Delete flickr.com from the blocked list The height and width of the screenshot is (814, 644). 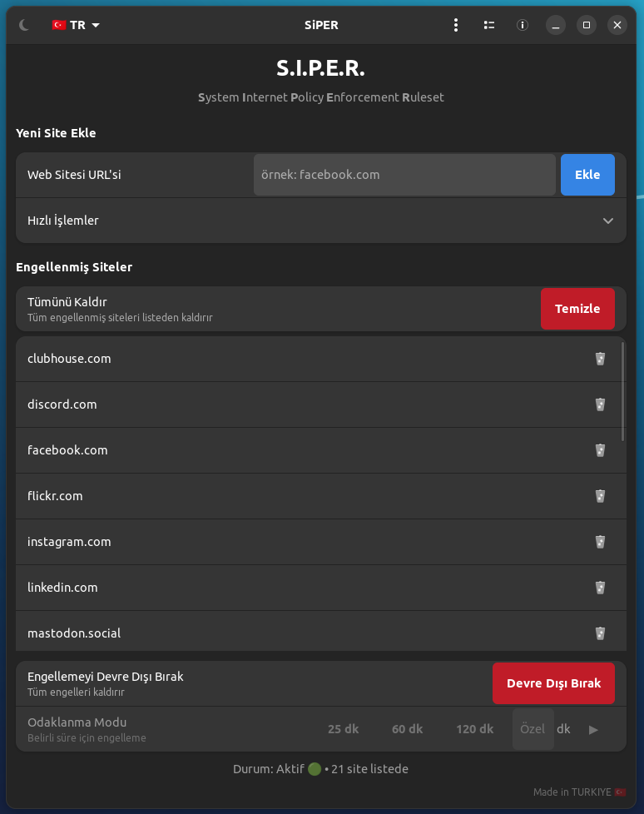tap(600, 496)
